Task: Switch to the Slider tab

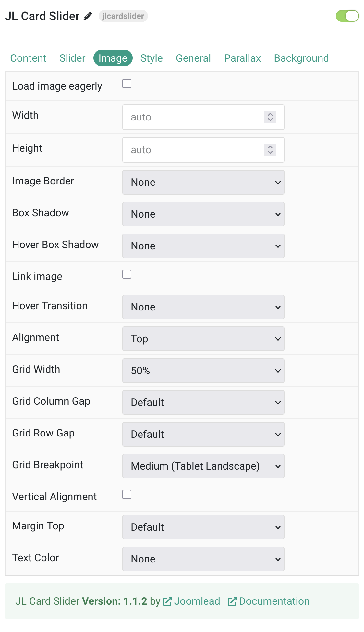Action: [72, 58]
